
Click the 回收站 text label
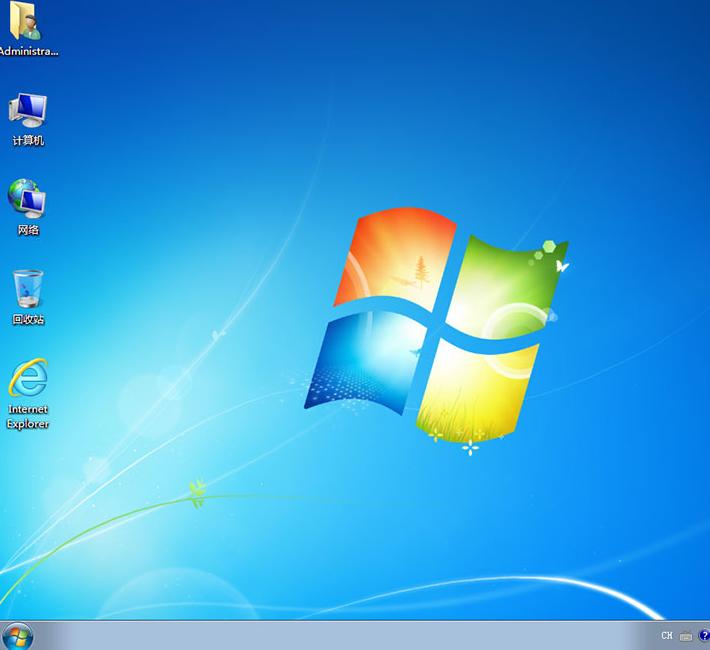pyautogui.click(x=28, y=320)
